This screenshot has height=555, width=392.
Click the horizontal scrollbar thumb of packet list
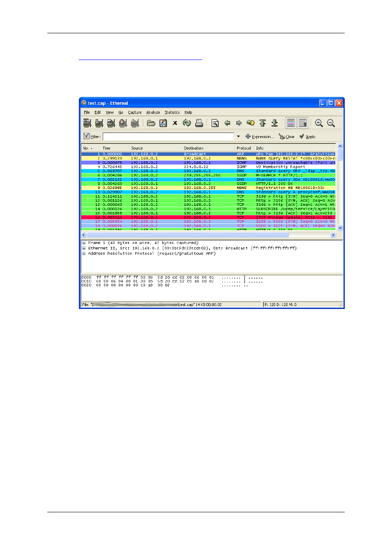point(187,235)
